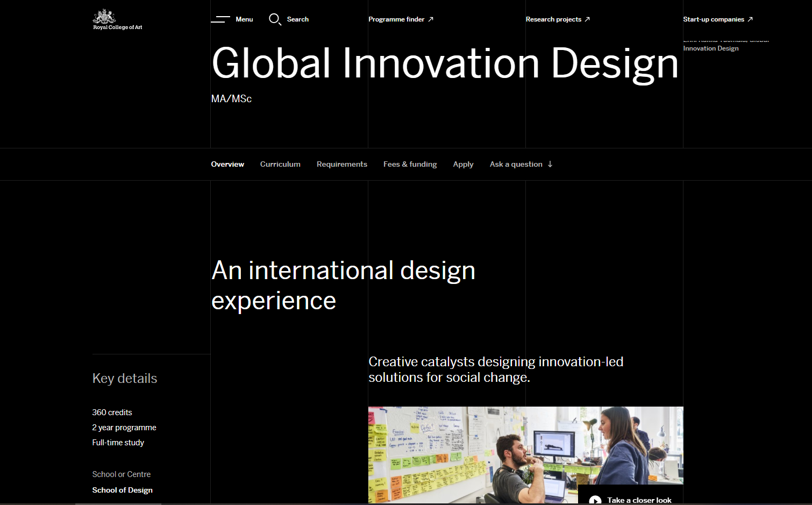Go to the Fees & funding tab
812x505 pixels.
point(410,165)
